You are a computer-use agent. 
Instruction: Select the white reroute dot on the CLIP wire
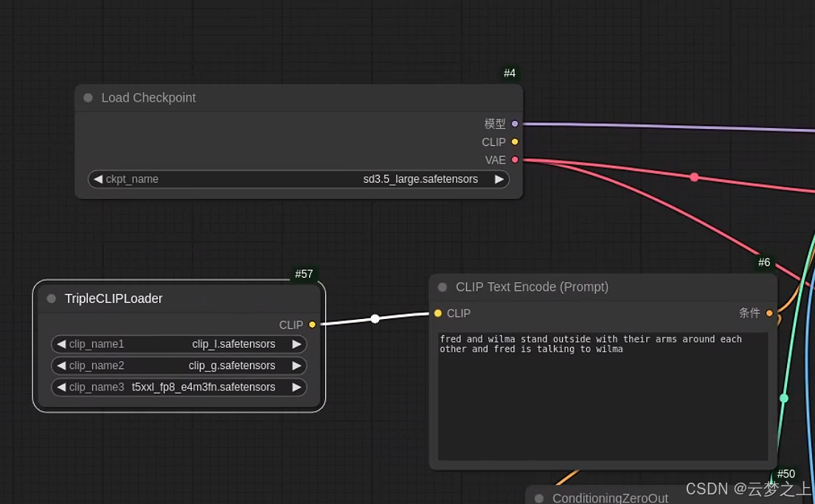(375, 318)
